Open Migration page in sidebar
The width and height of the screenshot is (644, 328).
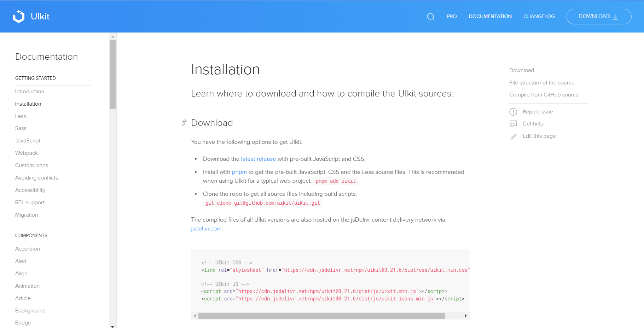(x=27, y=215)
